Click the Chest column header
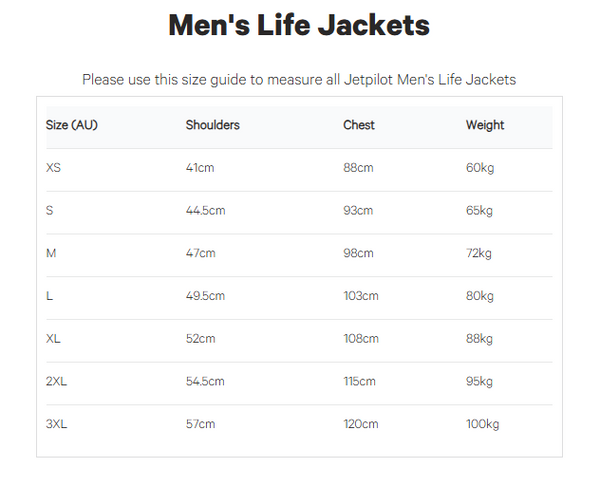 pos(359,126)
